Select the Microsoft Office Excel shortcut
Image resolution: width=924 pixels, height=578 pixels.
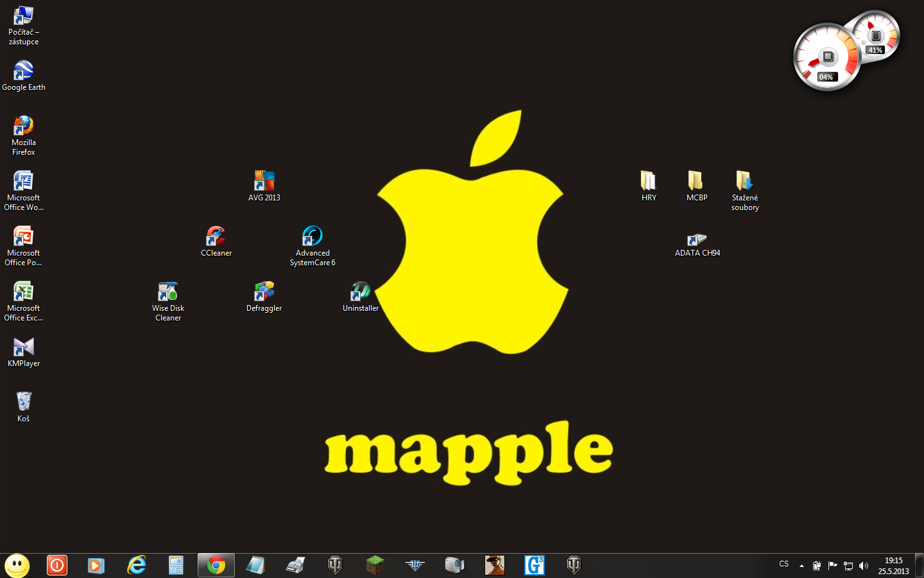(x=23, y=301)
